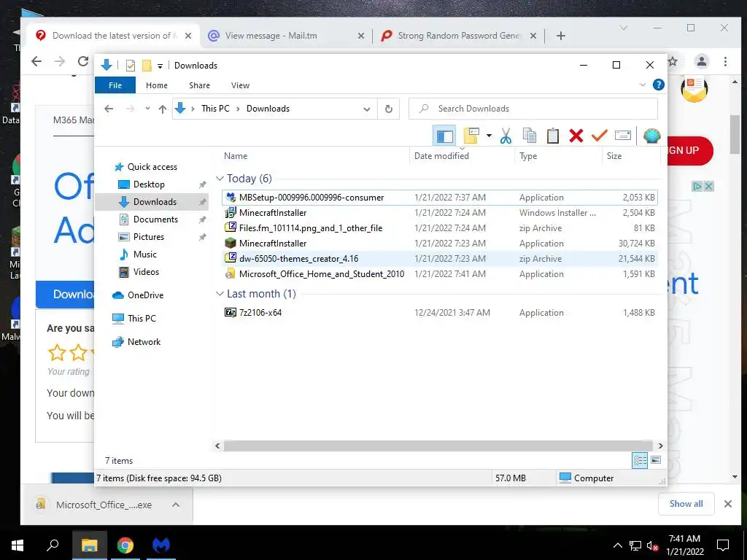Open address bar history dropdown
The height and width of the screenshot is (560, 747).
tap(367, 109)
